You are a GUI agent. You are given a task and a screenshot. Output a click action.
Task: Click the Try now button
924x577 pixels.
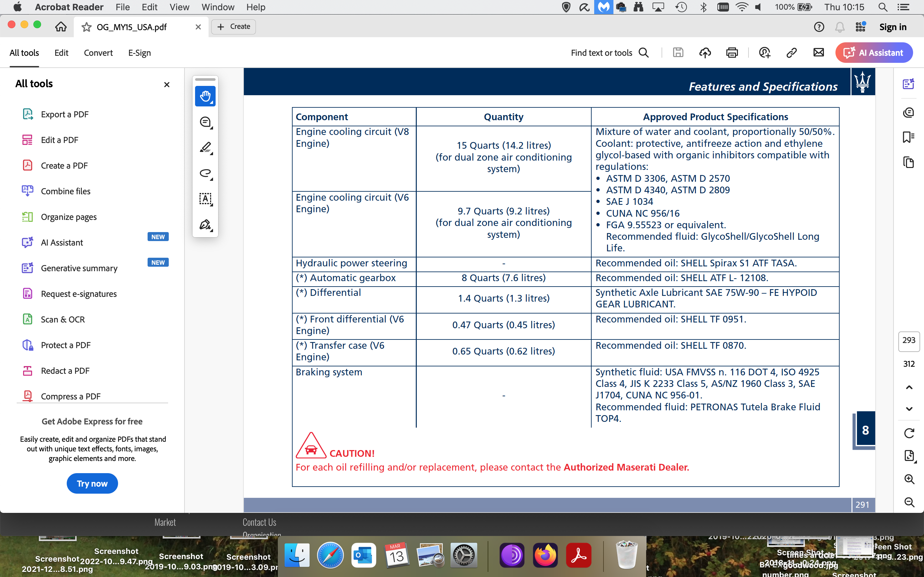tap(92, 483)
